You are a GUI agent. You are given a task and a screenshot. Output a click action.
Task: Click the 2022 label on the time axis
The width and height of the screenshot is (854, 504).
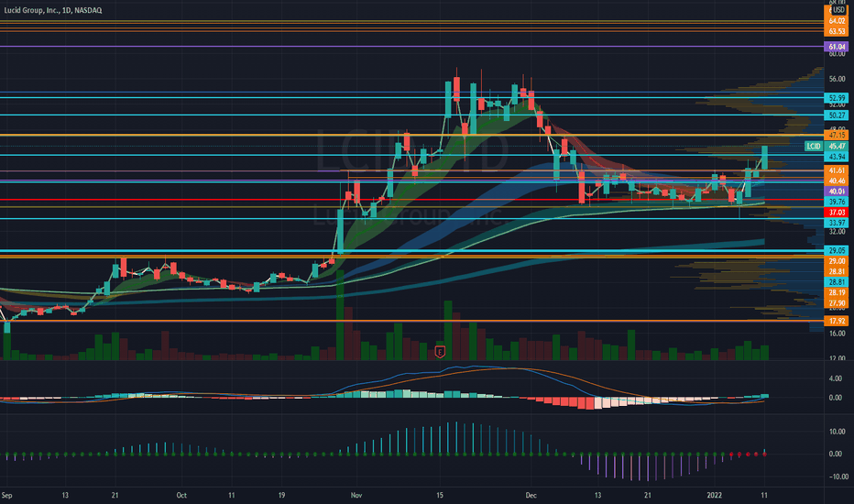[x=714, y=495]
